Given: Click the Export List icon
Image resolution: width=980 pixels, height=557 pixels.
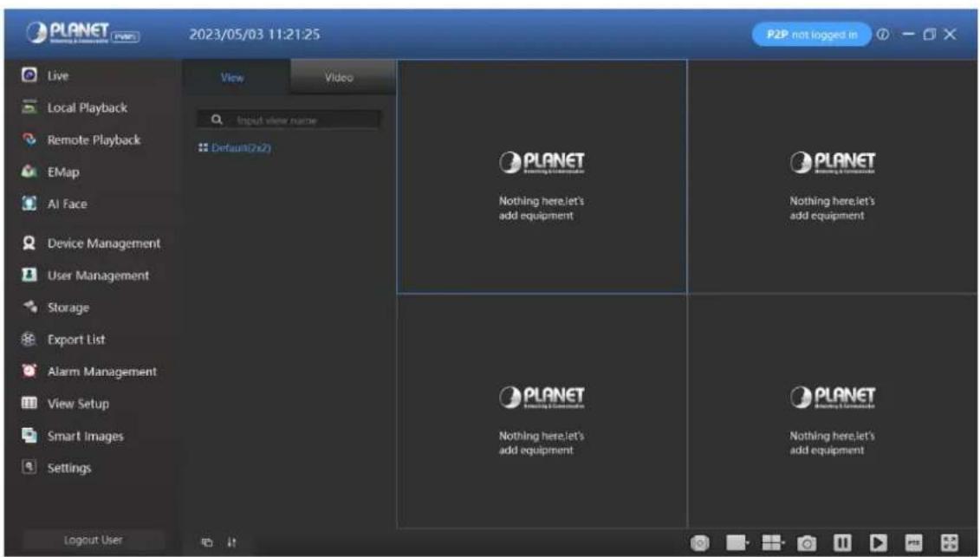Looking at the screenshot, I should (29, 339).
